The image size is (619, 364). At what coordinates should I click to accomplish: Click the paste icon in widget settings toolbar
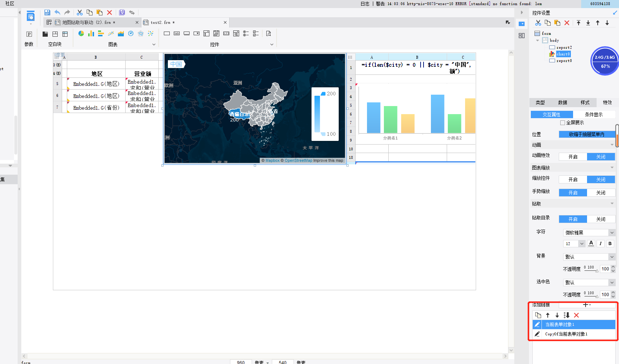(x=557, y=23)
